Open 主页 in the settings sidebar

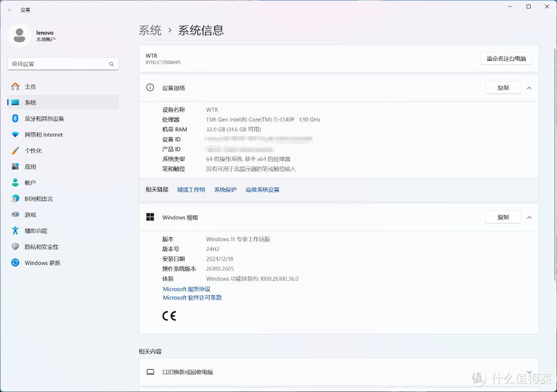click(x=63, y=87)
